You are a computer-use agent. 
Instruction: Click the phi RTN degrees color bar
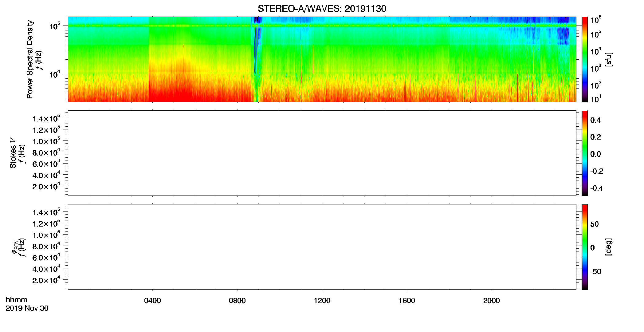[584, 247]
